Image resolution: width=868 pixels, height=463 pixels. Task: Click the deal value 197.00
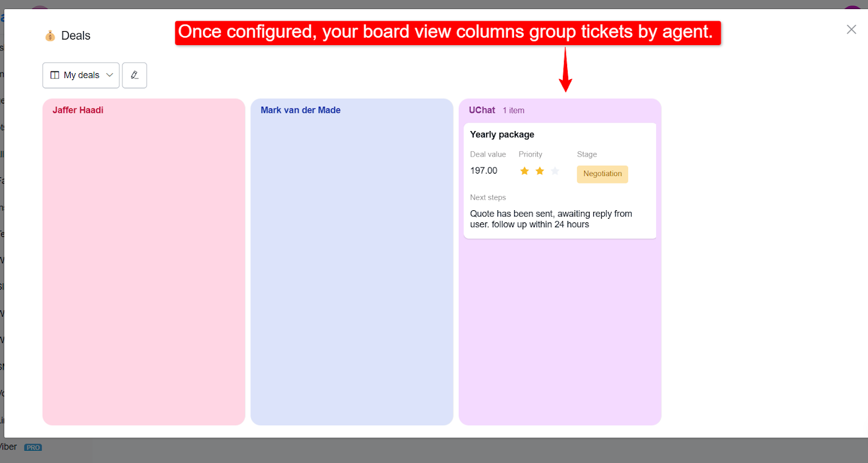pos(484,171)
